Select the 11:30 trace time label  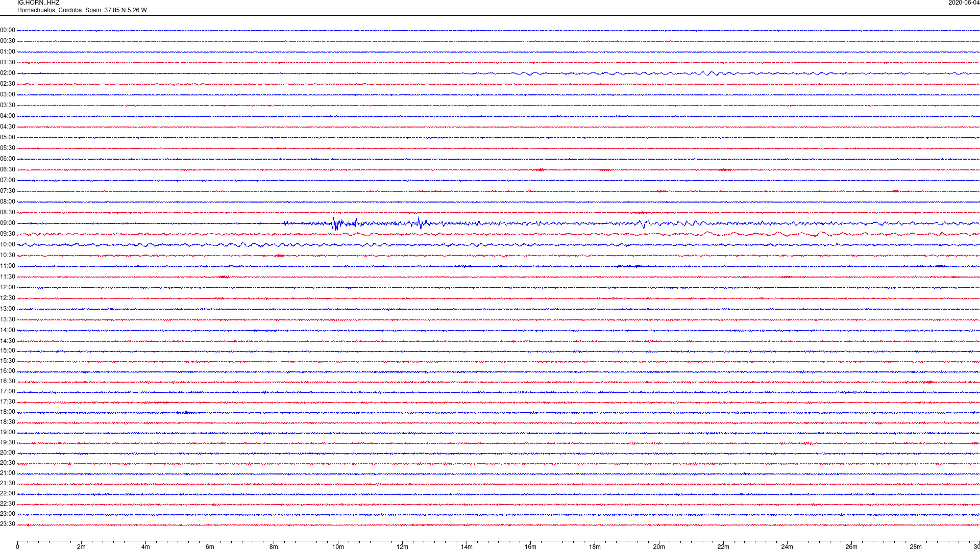(8, 277)
